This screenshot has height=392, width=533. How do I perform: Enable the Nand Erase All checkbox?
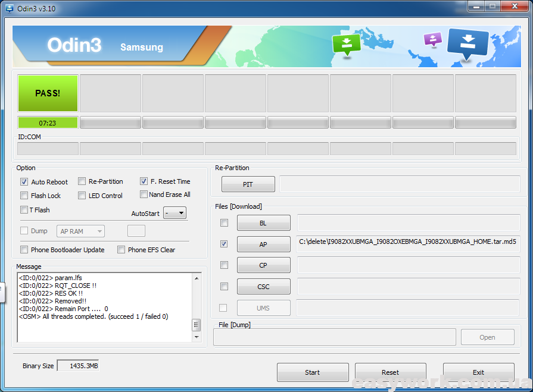click(144, 195)
